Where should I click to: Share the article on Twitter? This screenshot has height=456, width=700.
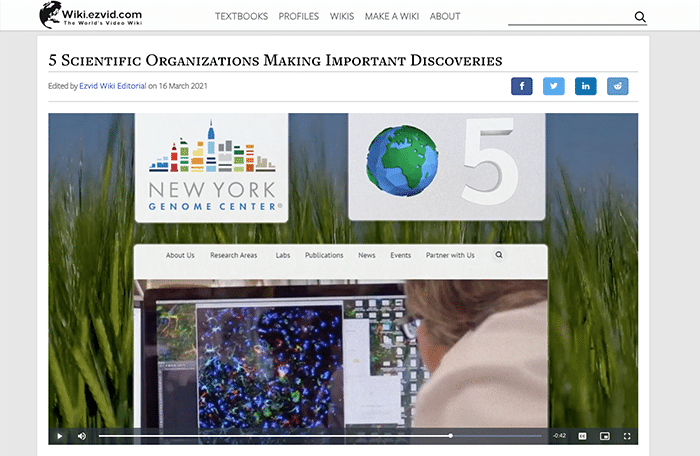click(x=554, y=86)
